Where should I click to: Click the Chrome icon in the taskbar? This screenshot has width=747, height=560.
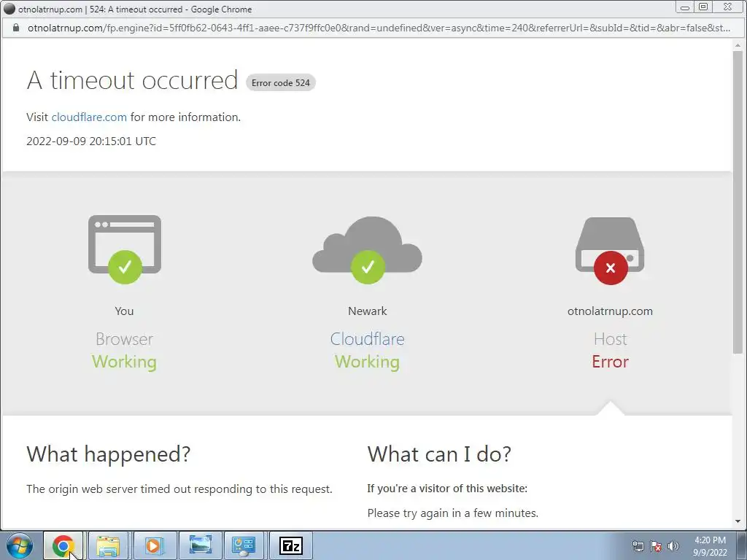63,545
